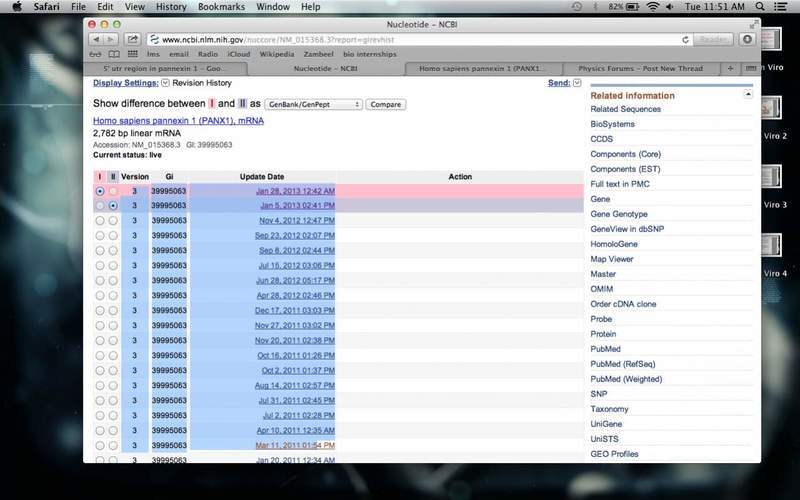Viewport: 800px width, 500px height.
Task: Open the Window menu
Action: (273, 7)
